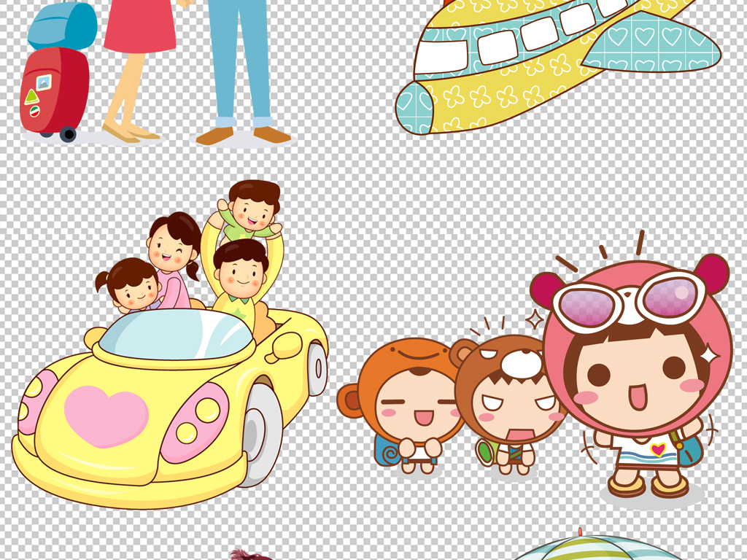The height and width of the screenshot is (560, 747).
Task: Click the woman's pink skirt
Action: tap(140, 26)
